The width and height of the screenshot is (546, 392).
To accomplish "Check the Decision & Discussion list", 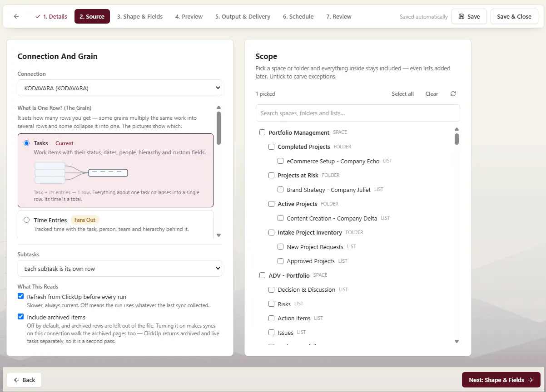I will (x=271, y=289).
